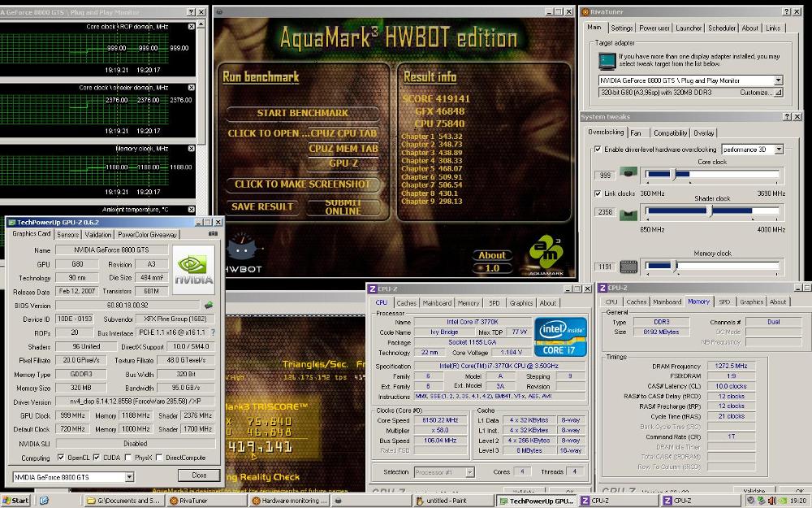Open Internet Explorer from quick launch
The image size is (812, 508).
(x=44, y=500)
